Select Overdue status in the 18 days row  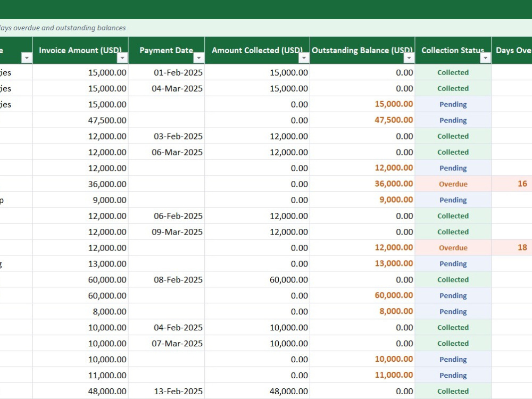[x=453, y=248]
